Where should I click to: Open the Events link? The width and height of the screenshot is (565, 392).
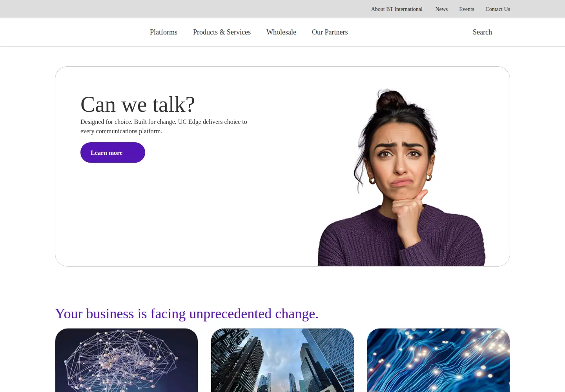467,9
